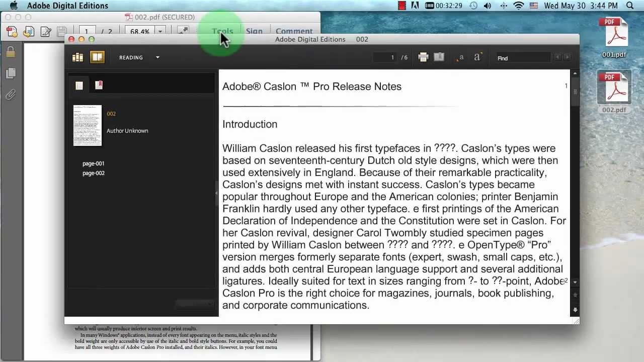
Task: Open page thumbnails icon in Acrobat sidebar
Action: pyautogui.click(x=11, y=73)
